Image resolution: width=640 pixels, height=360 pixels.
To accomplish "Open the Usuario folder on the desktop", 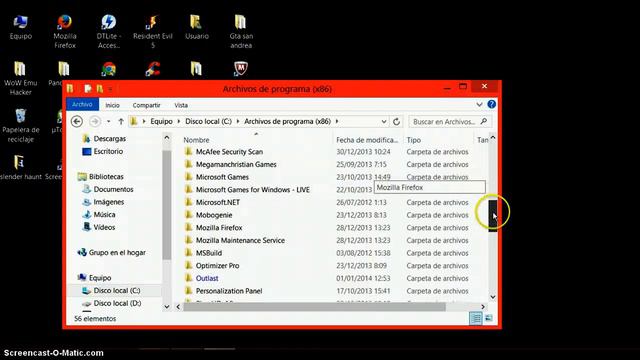I will click(x=197, y=27).
